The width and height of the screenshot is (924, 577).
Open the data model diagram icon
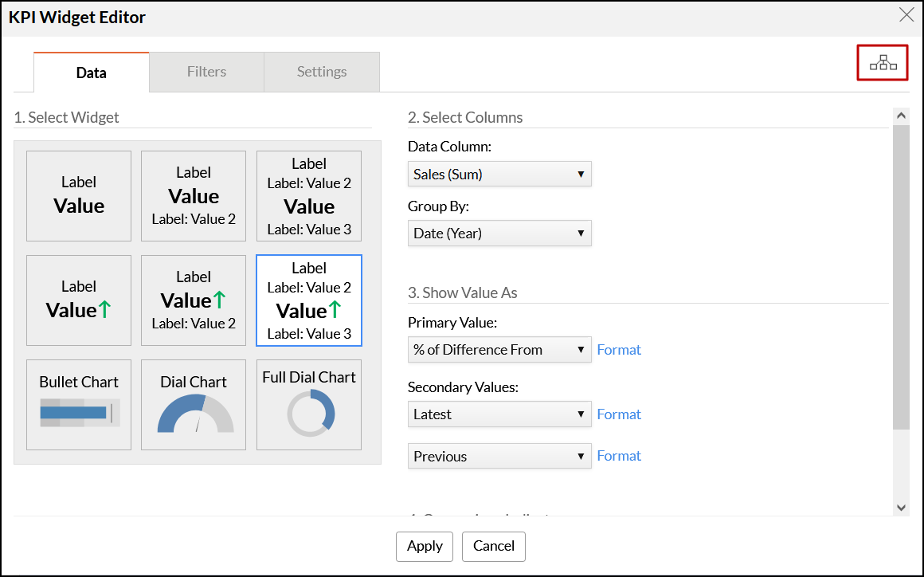click(883, 63)
